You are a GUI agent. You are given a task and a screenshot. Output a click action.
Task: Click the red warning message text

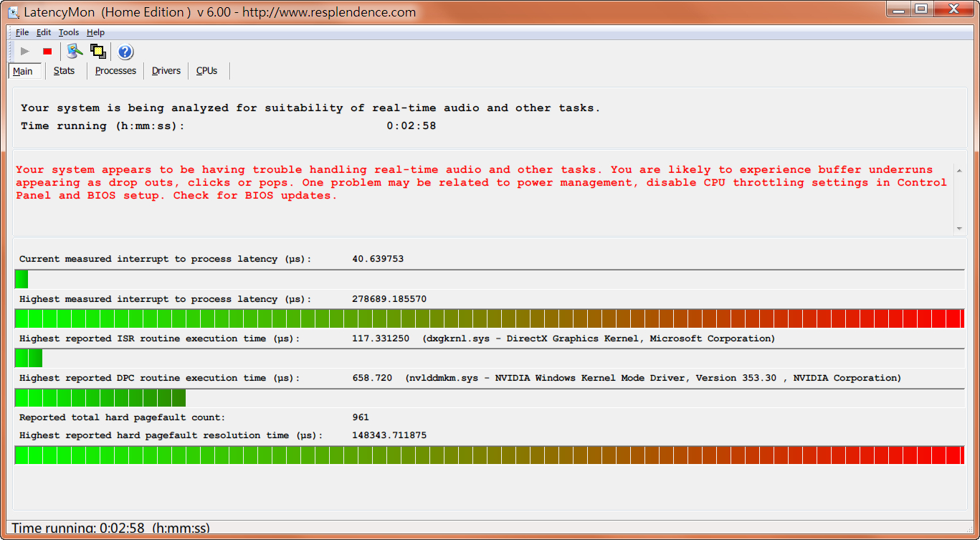[481, 183]
